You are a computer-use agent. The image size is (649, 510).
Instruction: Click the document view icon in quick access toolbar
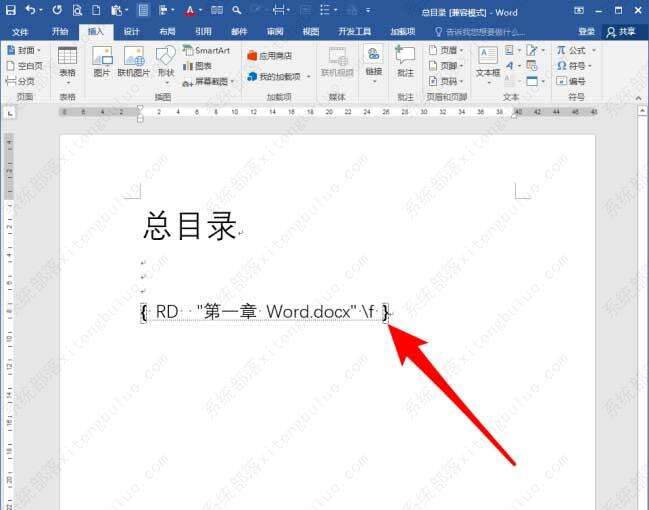(143, 10)
